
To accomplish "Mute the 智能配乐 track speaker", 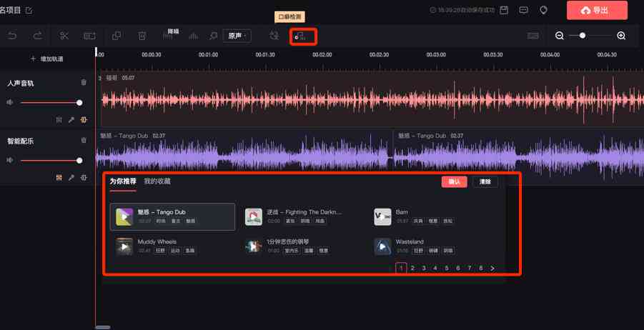I will [x=10, y=160].
